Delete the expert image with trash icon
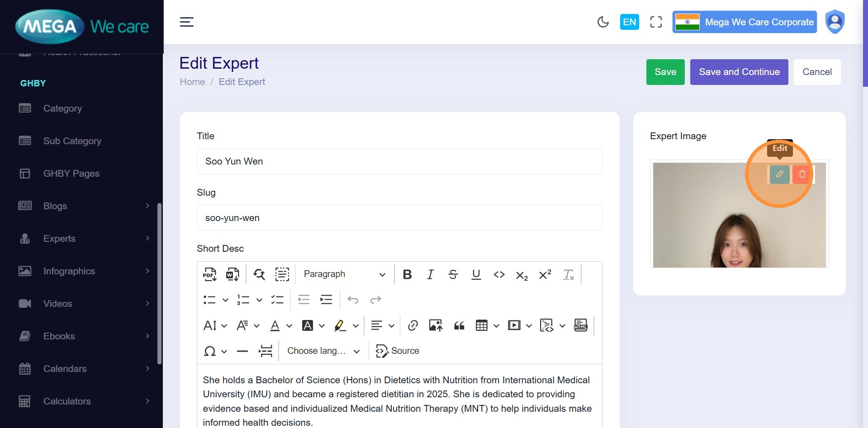Viewport: 868px width, 428px height. click(802, 174)
